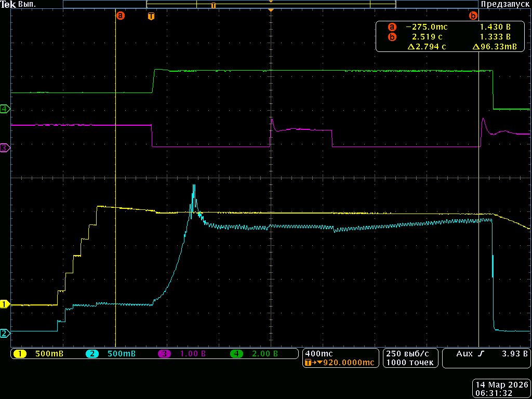The height and width of the screenshot is (399, 532).
Task: Click the waveform overview bar at top
Action: (270, 4)
